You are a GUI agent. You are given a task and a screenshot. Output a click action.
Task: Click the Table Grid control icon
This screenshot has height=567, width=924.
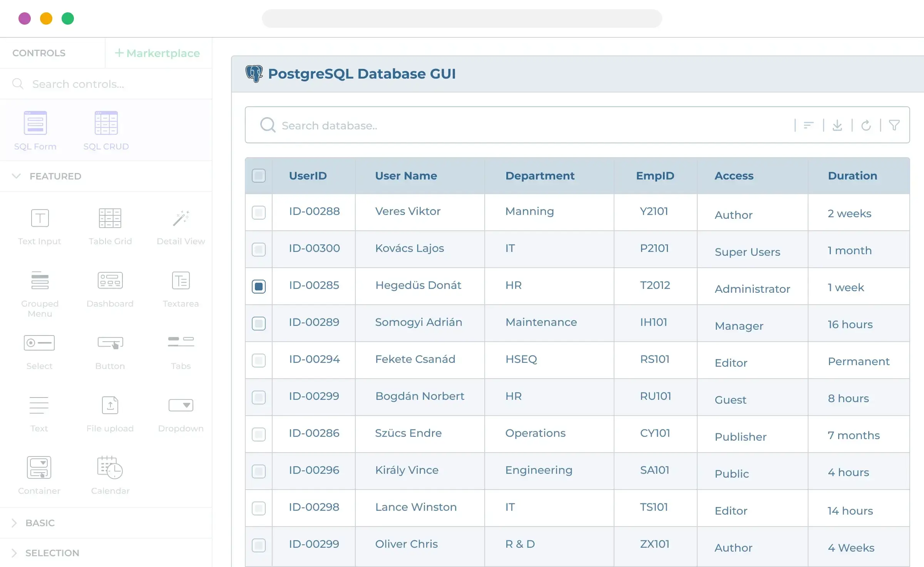tap(110, 218)
